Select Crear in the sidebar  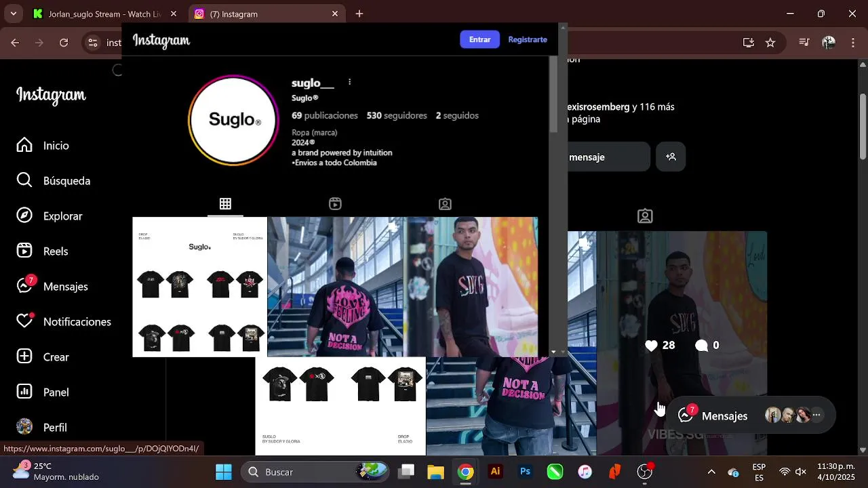(43, 357)
